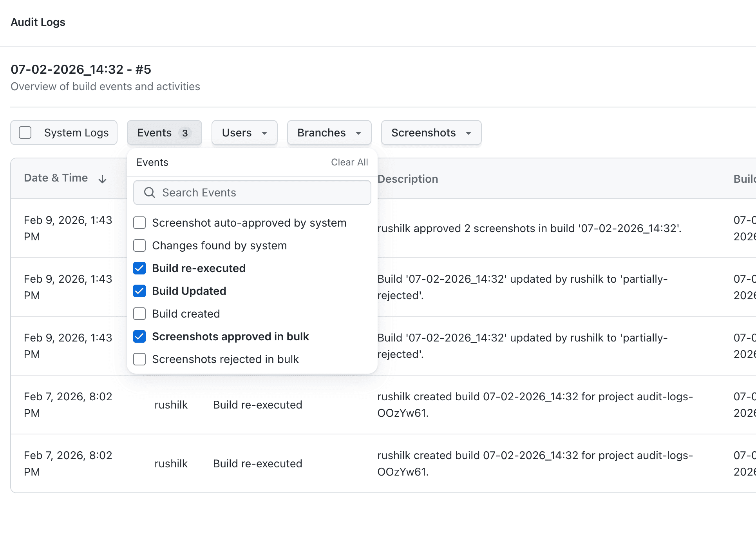Enable the System Logs checkbox
Image resolution: width=756 pixels, height=534 pixels.
point(25,133)
